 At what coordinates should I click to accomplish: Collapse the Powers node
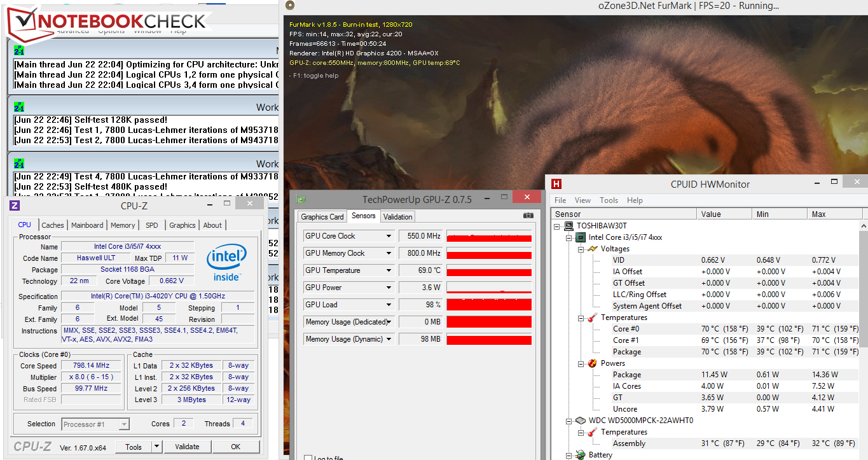[x=581, y=363]
